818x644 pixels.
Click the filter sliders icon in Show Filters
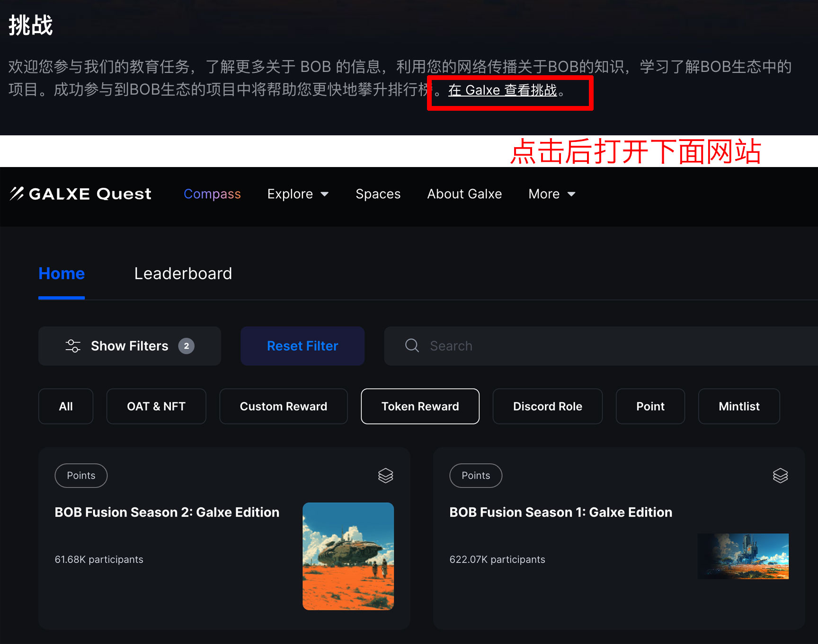click(x=73, y=346)
